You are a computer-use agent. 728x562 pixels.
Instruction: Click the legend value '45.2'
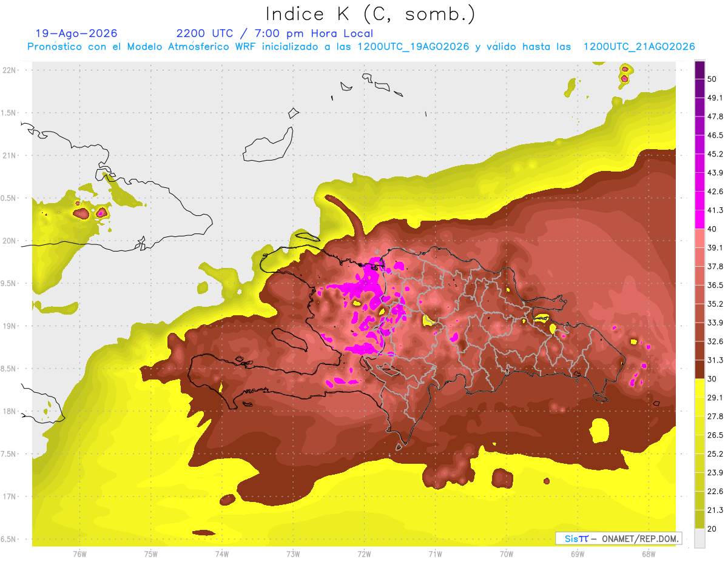[x=715, y=155]
